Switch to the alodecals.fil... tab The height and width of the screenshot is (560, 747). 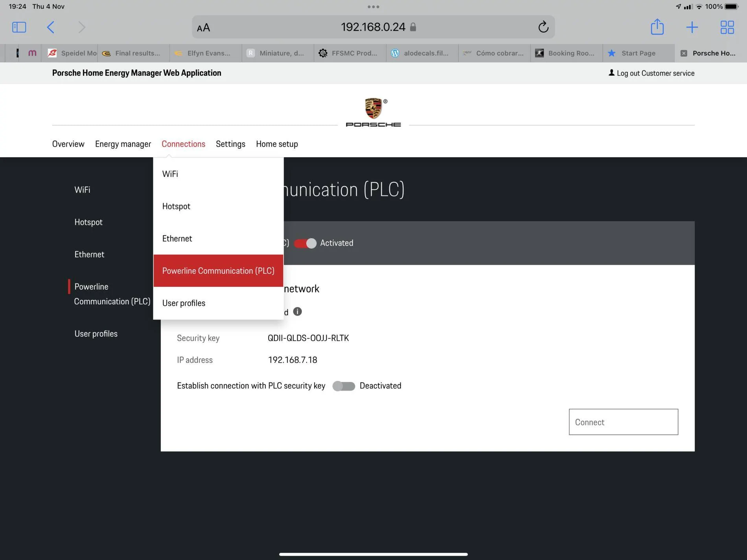pos(422,53)
